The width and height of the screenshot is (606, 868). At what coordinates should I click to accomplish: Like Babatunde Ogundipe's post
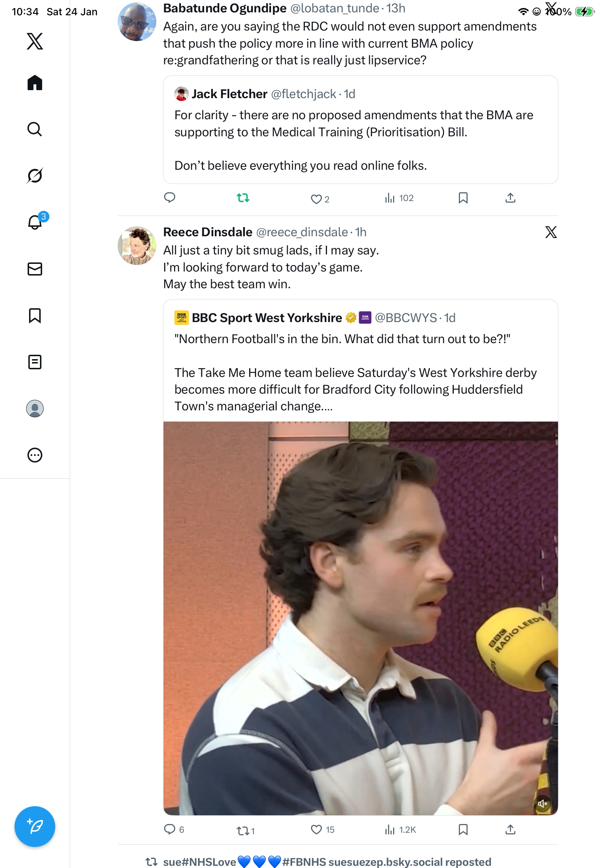click(316, 199)
